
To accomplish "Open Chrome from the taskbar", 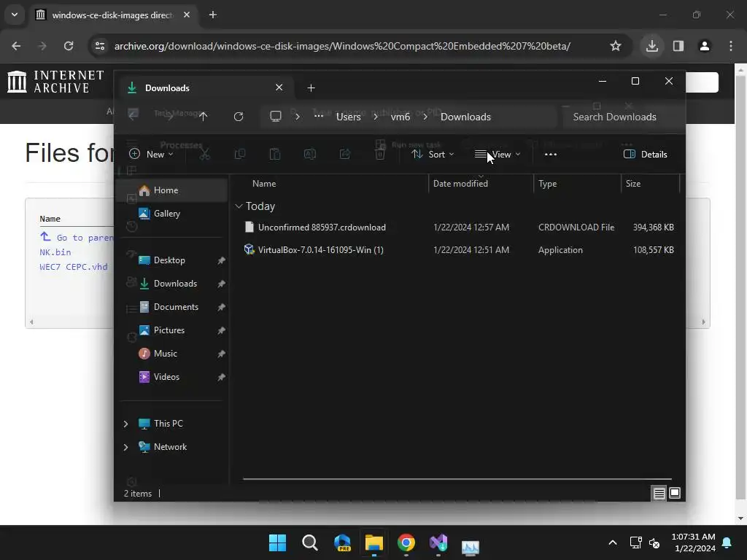I will pyautogui.click(x=406, y=542).
